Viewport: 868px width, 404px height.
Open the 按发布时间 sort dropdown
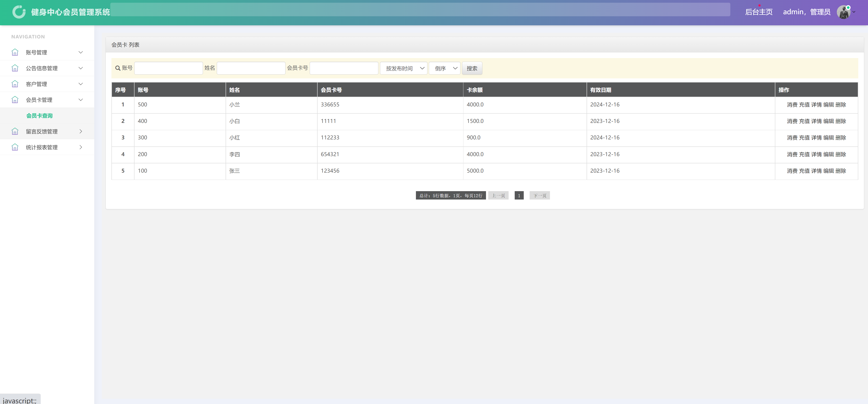click(x=403, y=68)
